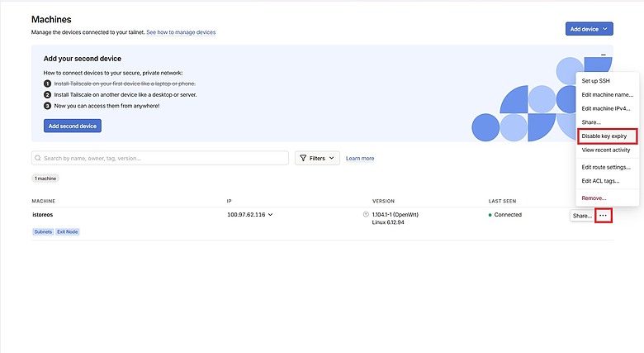The image size is (644, 353).
Task: Click Add your second device heading
Action: 82,59
